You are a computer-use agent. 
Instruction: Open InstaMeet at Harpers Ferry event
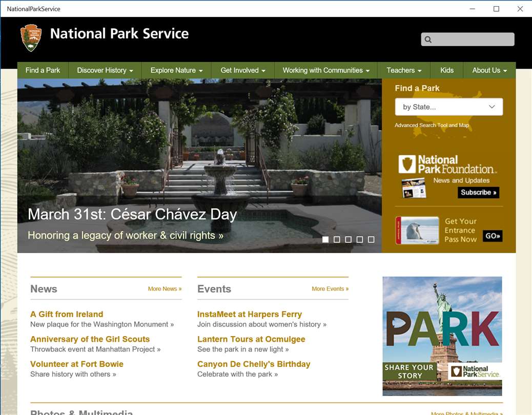point(250,314)
